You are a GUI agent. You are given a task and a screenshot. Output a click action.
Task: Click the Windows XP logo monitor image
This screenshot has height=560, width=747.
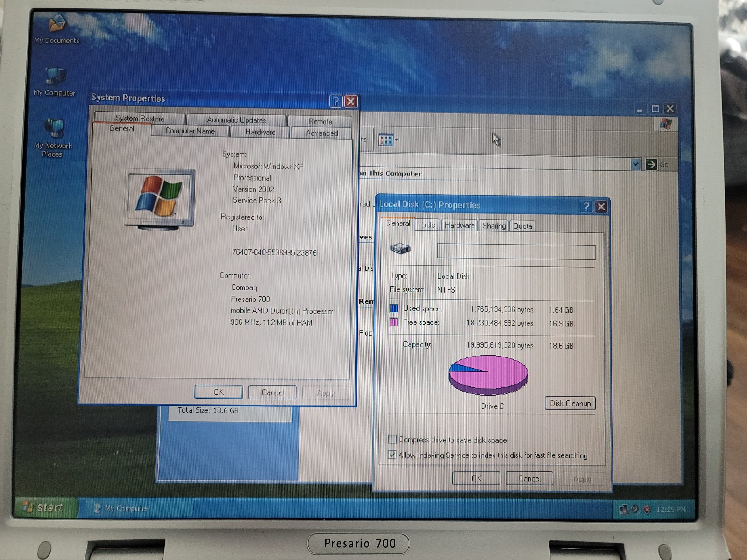pos(160,200)
